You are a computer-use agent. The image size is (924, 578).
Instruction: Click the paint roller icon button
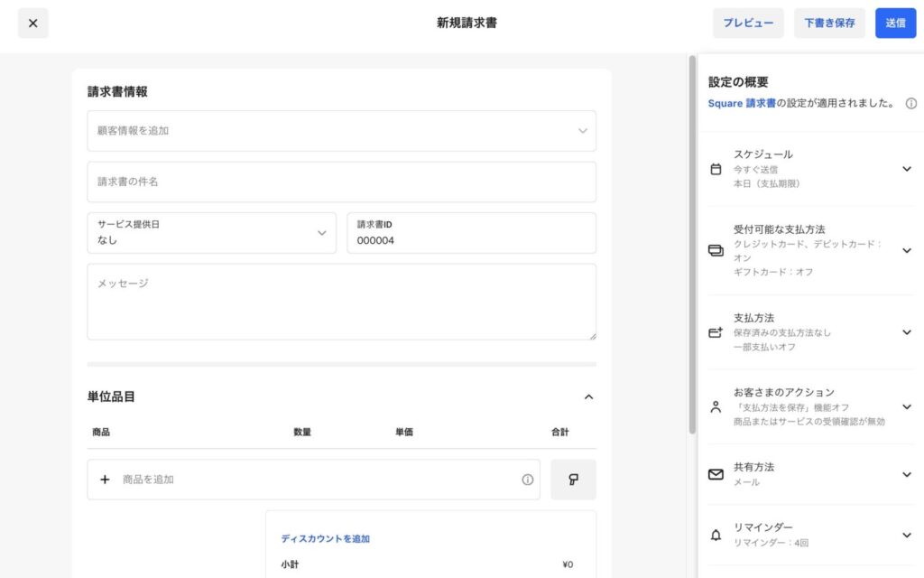coord(573,480)
